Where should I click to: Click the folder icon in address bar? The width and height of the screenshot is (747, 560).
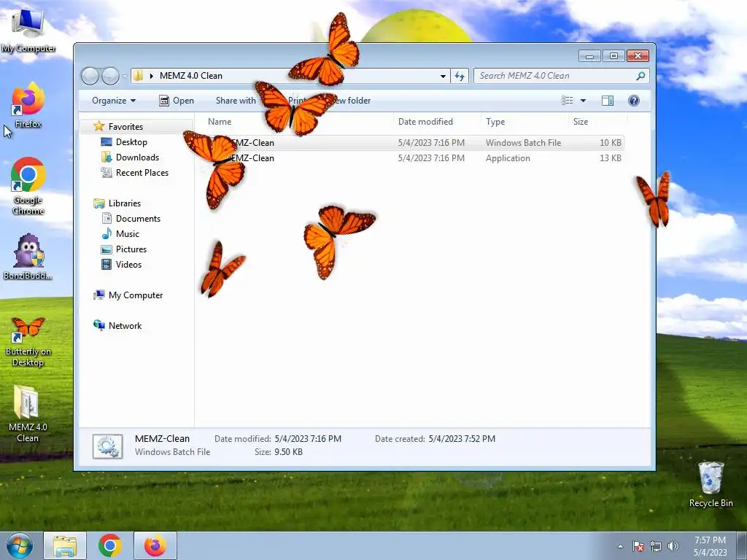tap(138, 76)
